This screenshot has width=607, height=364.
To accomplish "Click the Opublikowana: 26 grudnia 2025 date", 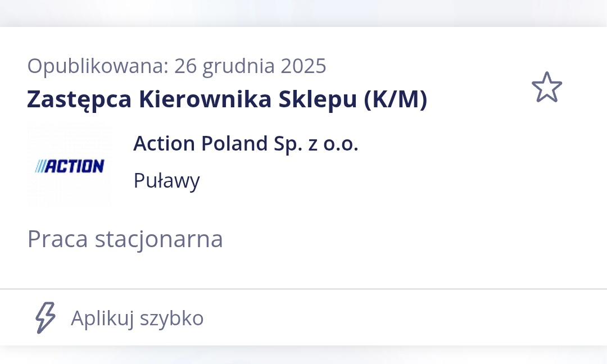I will (176, 66).
